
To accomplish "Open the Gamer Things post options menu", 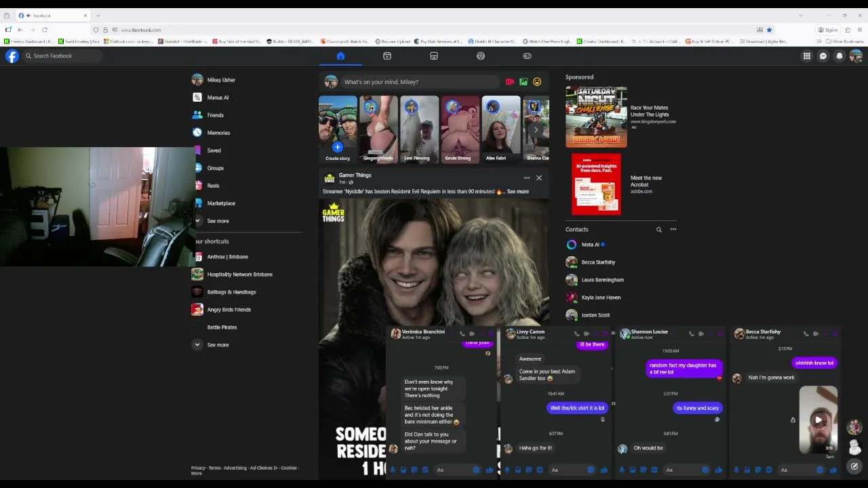I will pos(526,178).
